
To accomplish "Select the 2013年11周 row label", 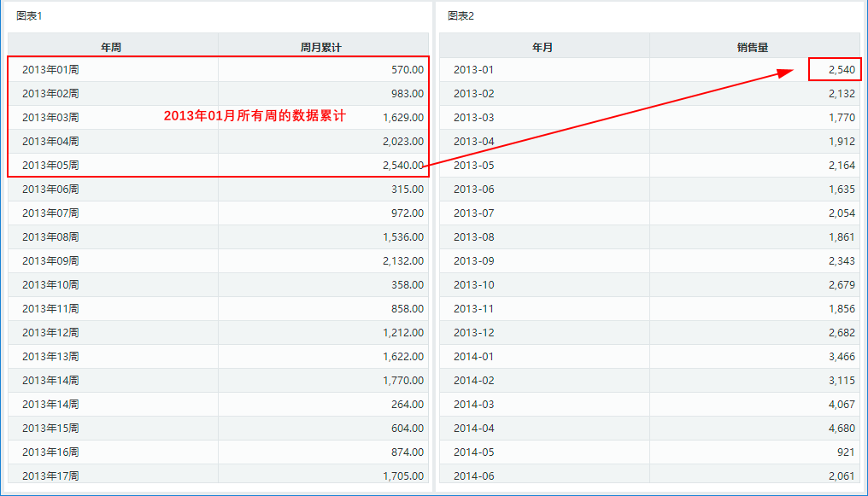I will click(x=50, y=308).
